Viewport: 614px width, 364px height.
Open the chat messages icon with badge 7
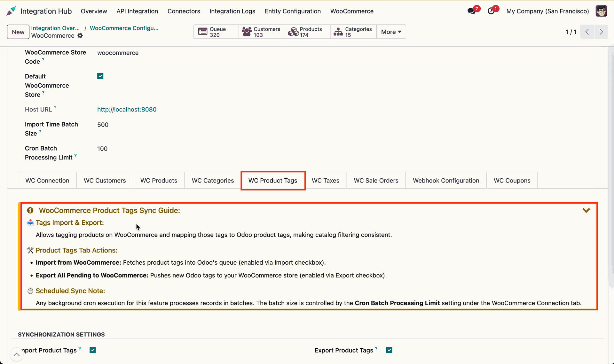click(471, 11)
